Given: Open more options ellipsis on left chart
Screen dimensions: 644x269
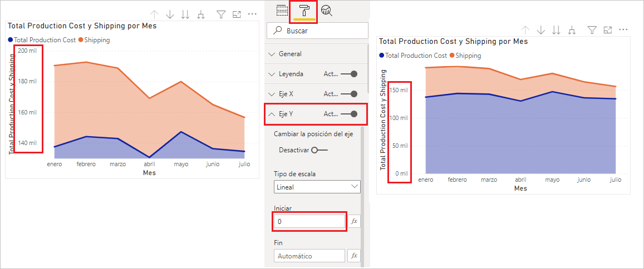Looking at the screenshot, I should [x=252, y=14].
